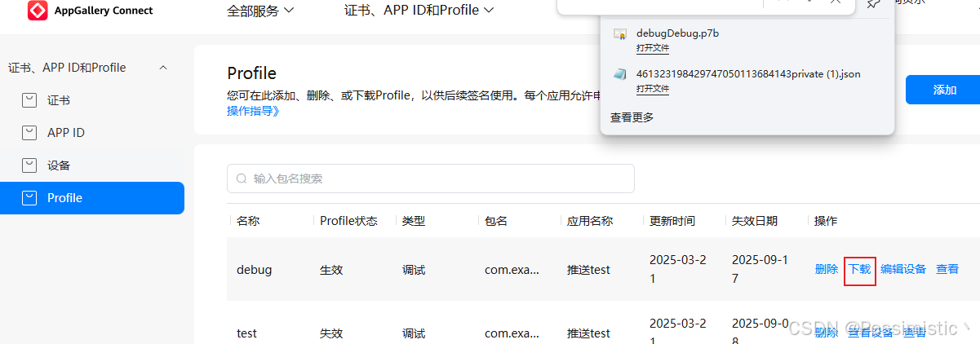Click 推送test app name in debug row
The width and height of the screenshot is (980, 344).
588,269
